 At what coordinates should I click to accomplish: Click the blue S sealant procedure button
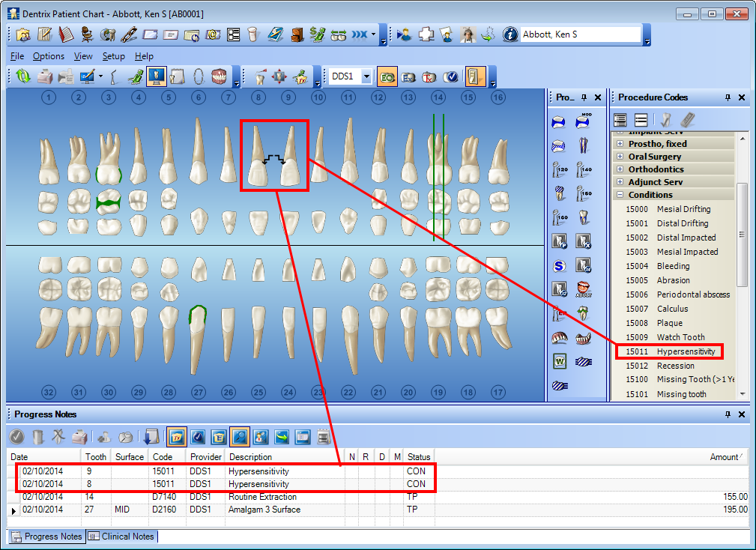click(x=559, y=265)
